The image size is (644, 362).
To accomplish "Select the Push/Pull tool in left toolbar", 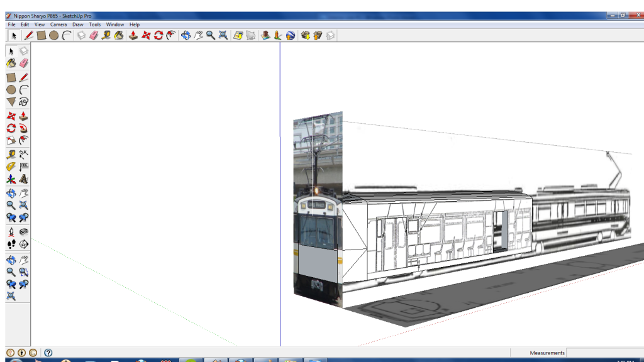I will coord(23,116).
